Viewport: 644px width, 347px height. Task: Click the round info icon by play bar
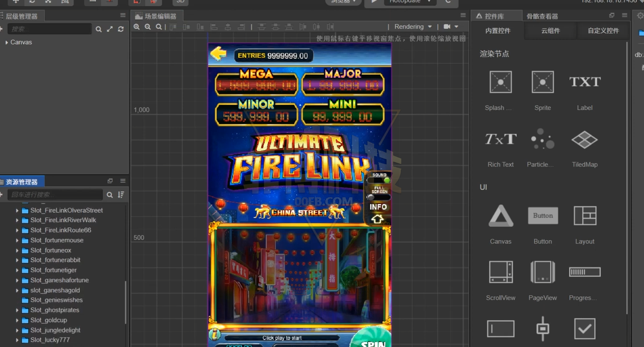click(215, 334)
